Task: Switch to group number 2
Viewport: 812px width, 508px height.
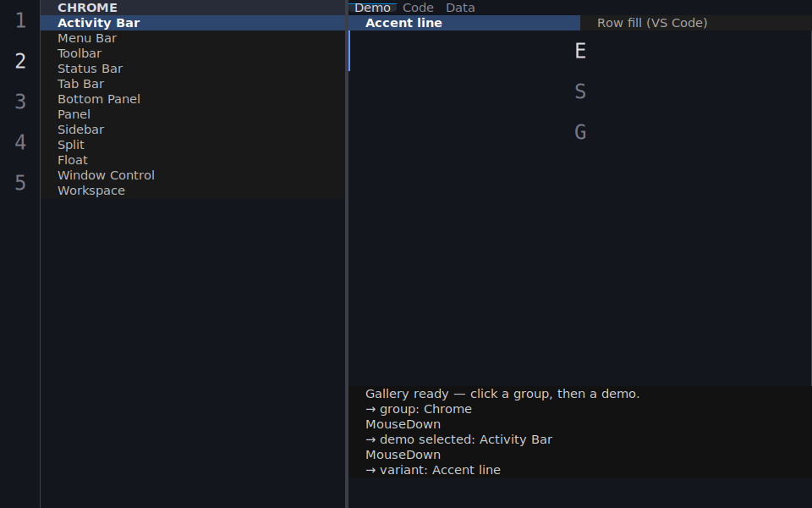Action: (20, 61)
